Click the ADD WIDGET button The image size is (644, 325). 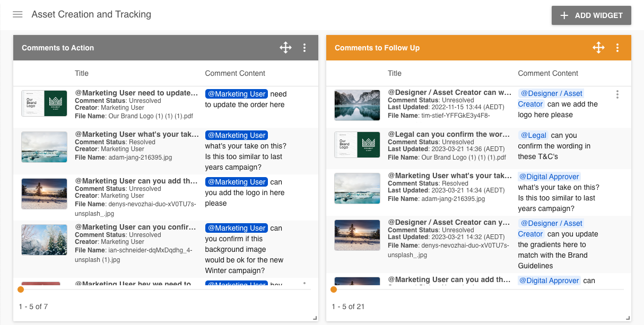pyautogui.click(x=591, y=15)
